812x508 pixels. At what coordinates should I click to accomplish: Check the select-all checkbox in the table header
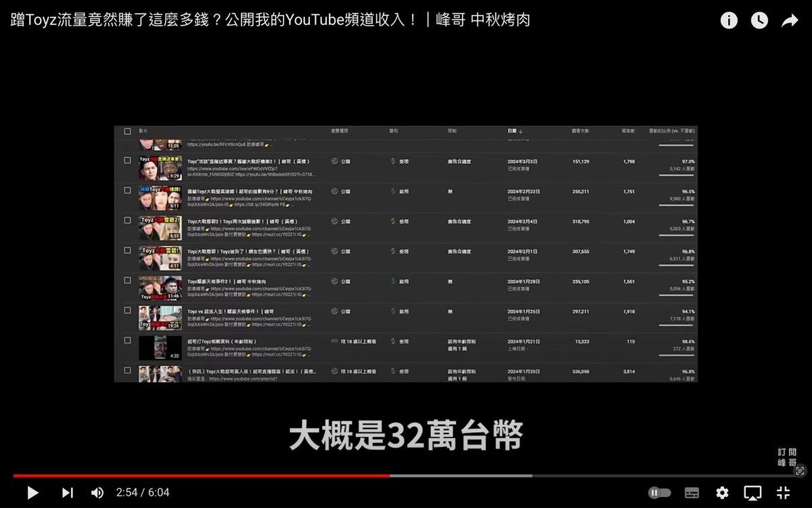[x=127, y=131]
